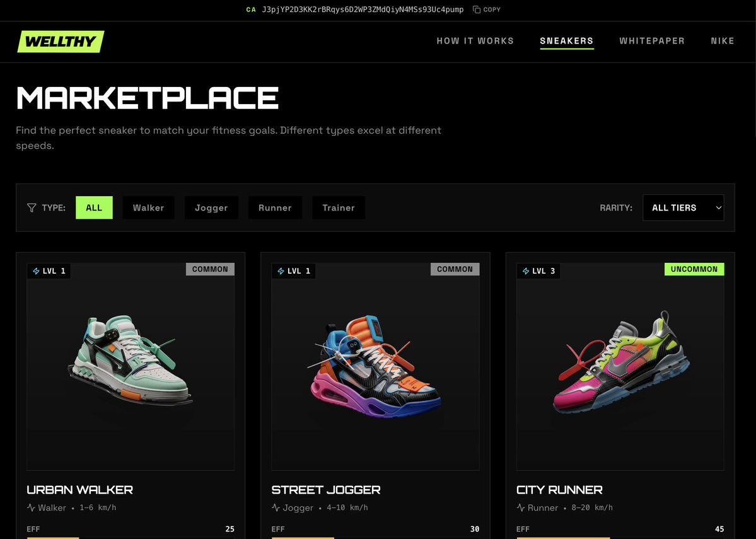Click the lightning icon on Street Jogger's LVL 1 badge
Image resolution: width=756 pixels, height=539 pixels.
coord(281,271)
